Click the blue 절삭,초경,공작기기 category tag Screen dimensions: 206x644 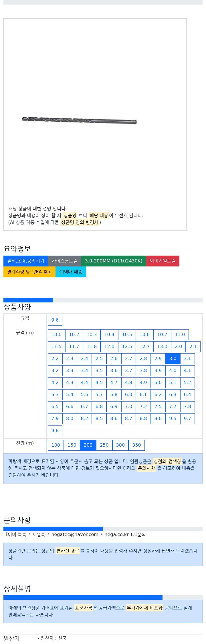pos(26,261)
